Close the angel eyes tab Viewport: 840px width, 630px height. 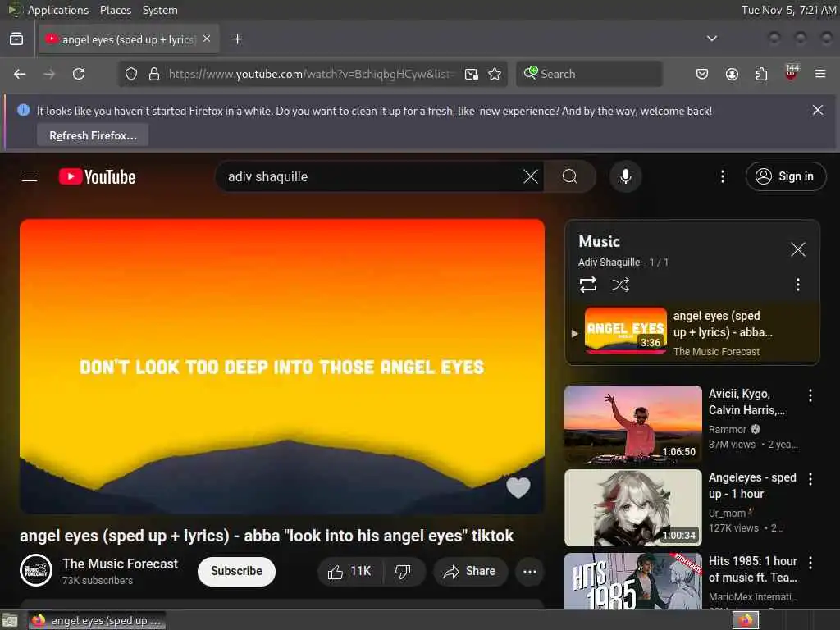(x=207, y=39)
